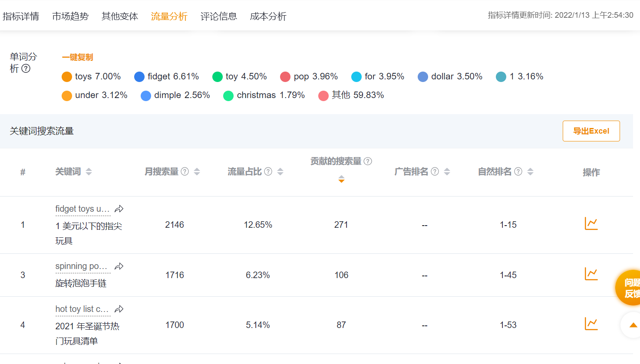Click share arrow next to hot toy list keyword
640x364 pixels.
point(119,309)
